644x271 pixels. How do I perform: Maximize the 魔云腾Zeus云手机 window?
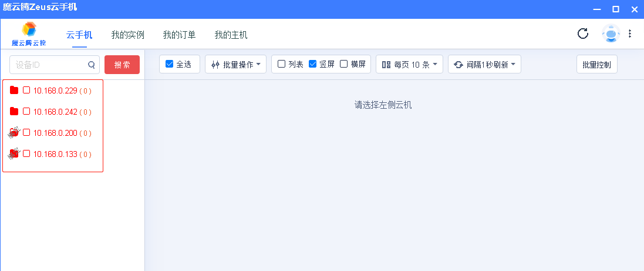[616, 9]
